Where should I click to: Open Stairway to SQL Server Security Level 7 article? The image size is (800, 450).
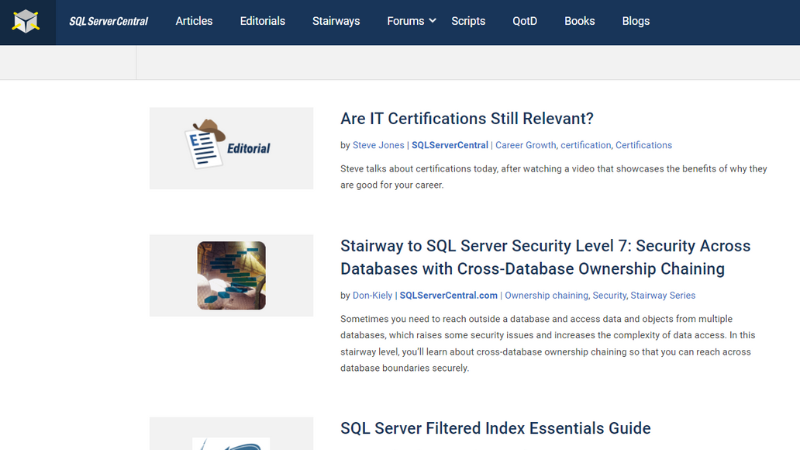[545, 257]
